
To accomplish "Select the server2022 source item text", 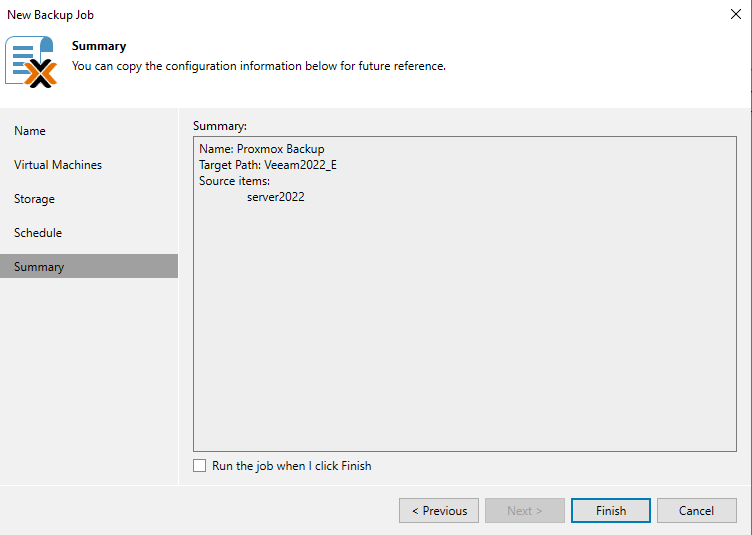I will pyautogui.click(x=275, y=197).
